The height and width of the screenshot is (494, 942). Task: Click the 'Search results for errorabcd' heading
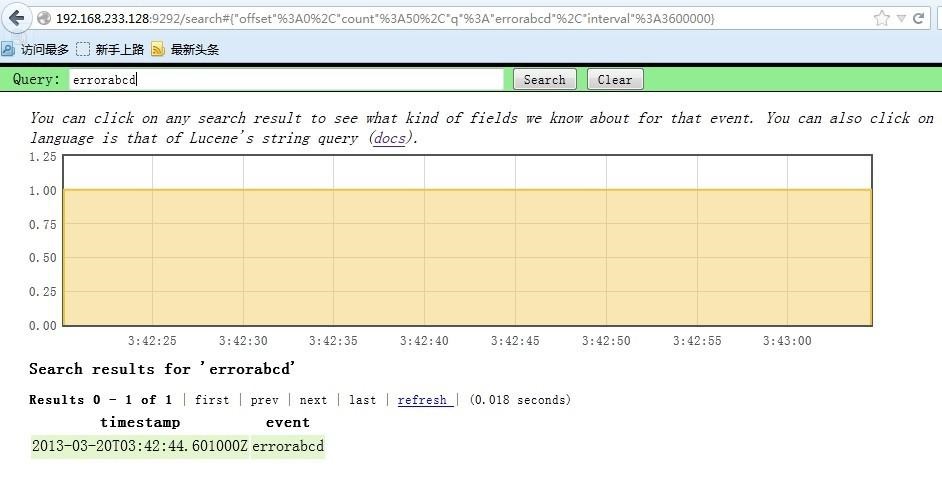coord(162,369)
